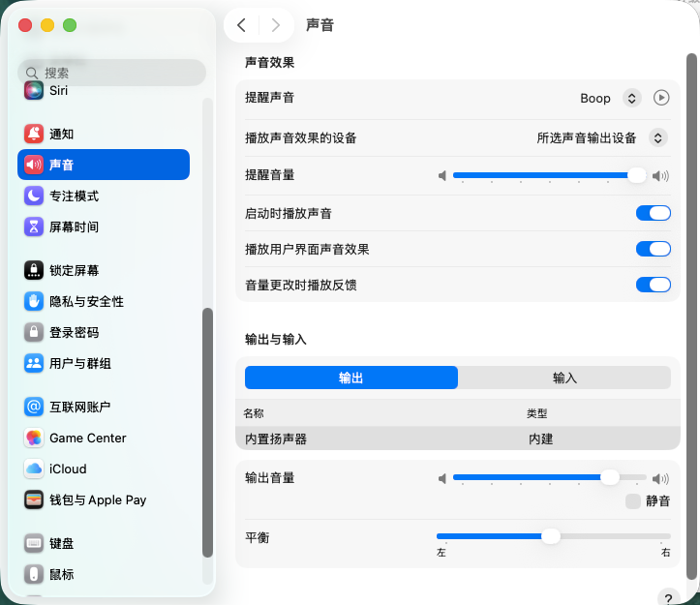This screenshot has height=605, width=700.
Task: Toggle 启动时播放声音 switch
Action: click(654, 213)
